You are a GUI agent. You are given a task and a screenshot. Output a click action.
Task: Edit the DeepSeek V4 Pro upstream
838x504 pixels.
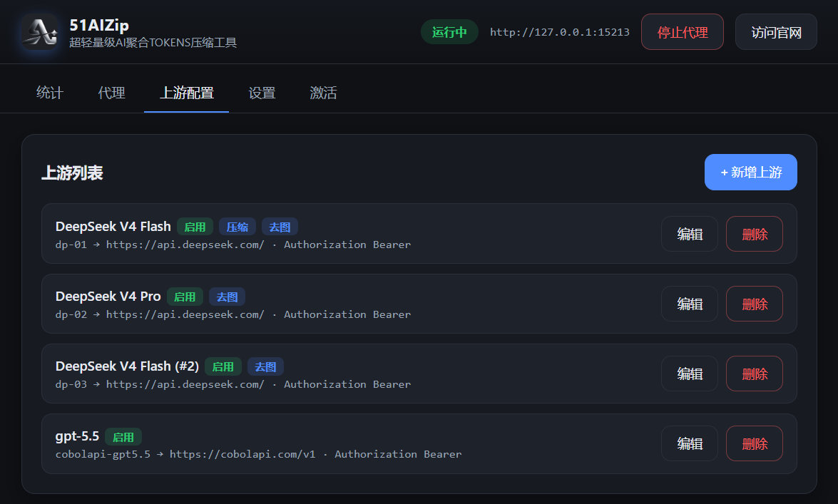click(x=690, y=304)
